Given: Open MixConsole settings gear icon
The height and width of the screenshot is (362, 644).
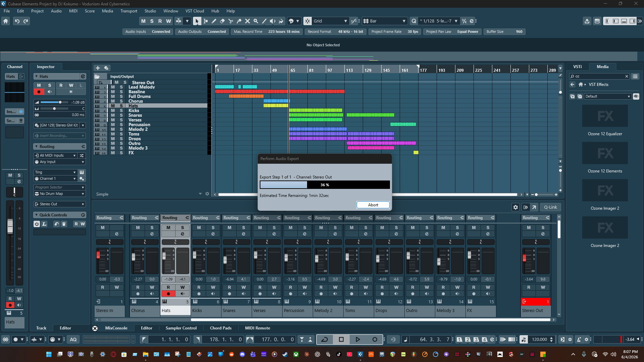Looking at the screenshot, I should coord(516,207).
